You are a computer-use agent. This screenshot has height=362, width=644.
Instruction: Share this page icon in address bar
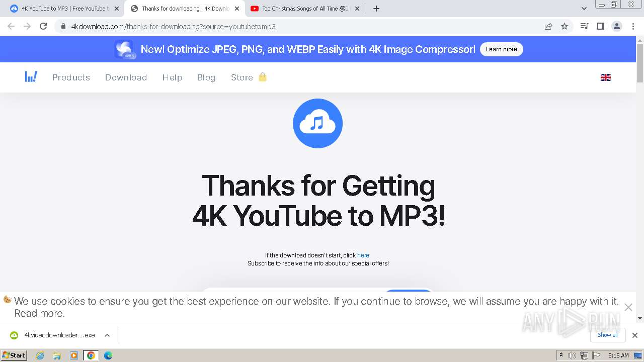(x=548, y=26)
